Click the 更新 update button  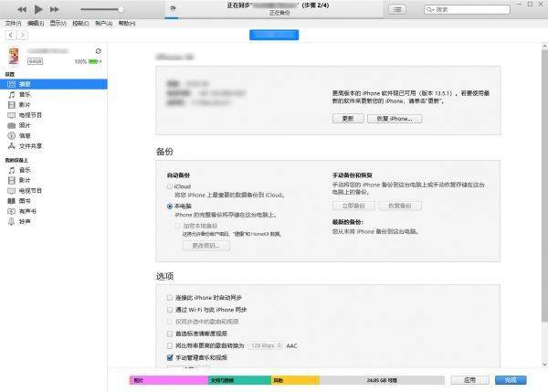[348, 119]
